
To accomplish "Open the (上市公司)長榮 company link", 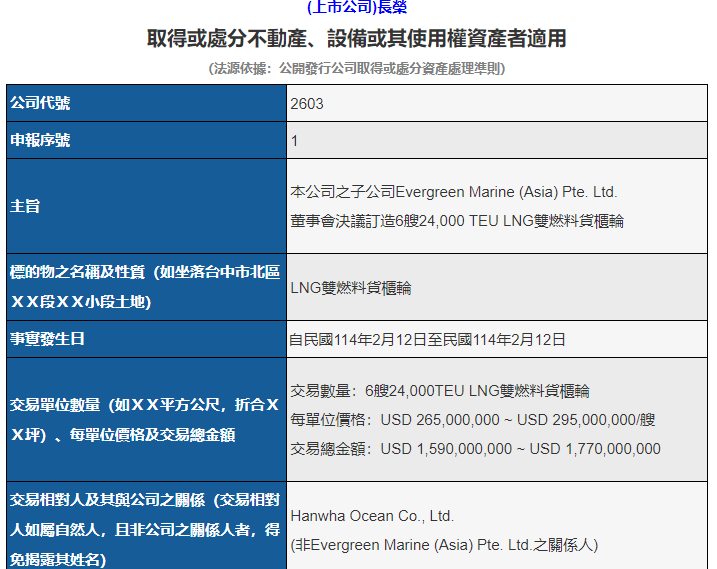I will [x=357, y=7].
